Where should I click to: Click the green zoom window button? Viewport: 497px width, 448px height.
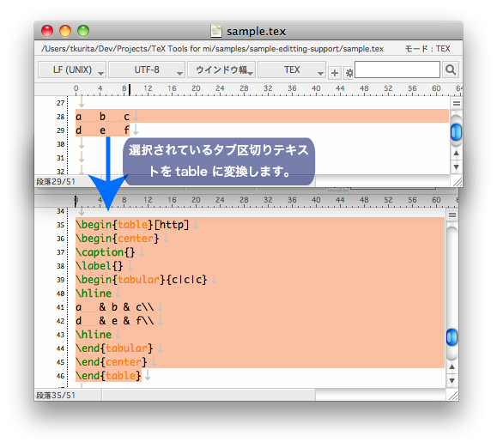point(83,31)
